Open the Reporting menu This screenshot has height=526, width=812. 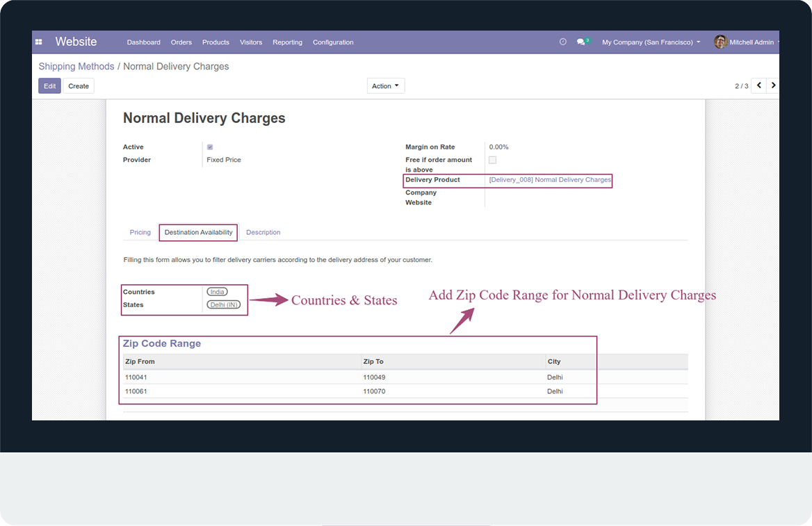[287, 42]
